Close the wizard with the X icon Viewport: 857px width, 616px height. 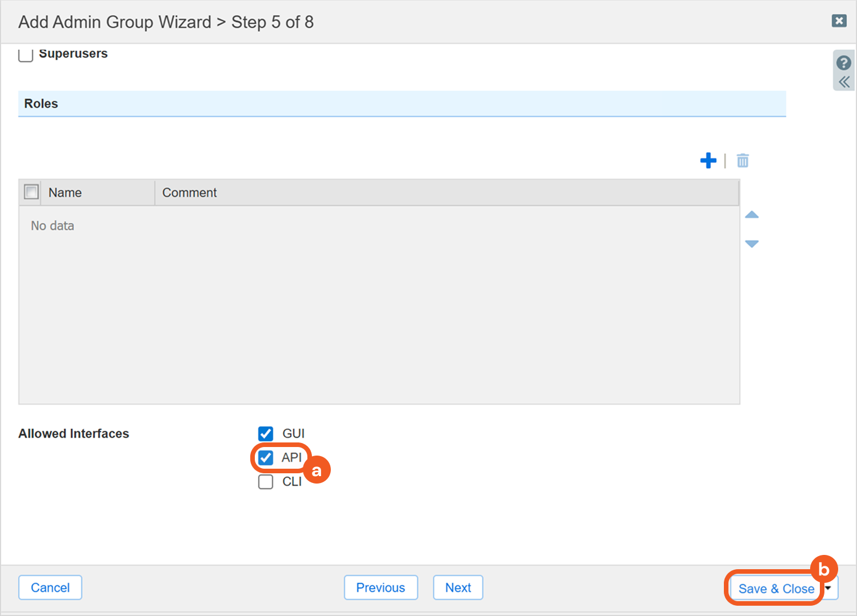(x=839, y=21)
